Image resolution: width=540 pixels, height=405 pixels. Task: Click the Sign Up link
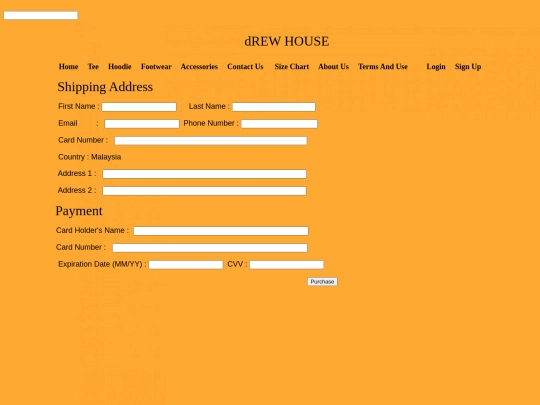tap(468, 66)
